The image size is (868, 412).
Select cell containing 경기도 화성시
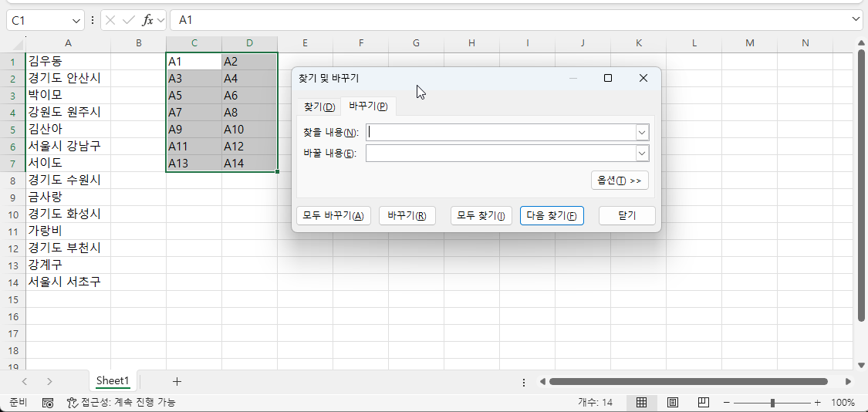(68, 214)
